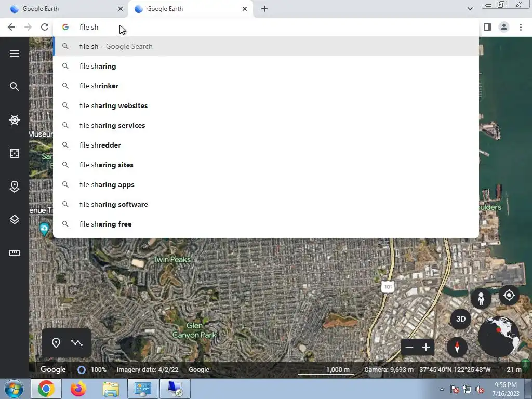
Task: Zoom in with the plus button
Action: tap(426, 347)
